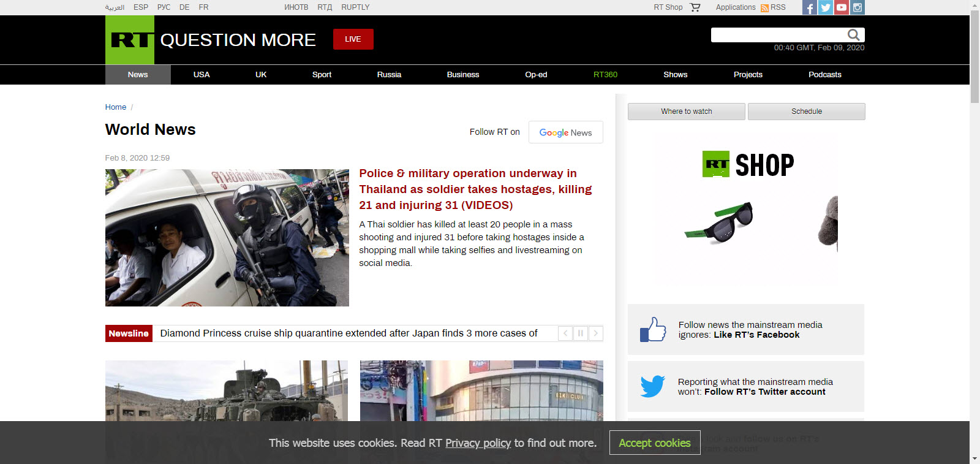Go to previous Newsline item
Screen dimensions: 980x464
tap(565, 333)
